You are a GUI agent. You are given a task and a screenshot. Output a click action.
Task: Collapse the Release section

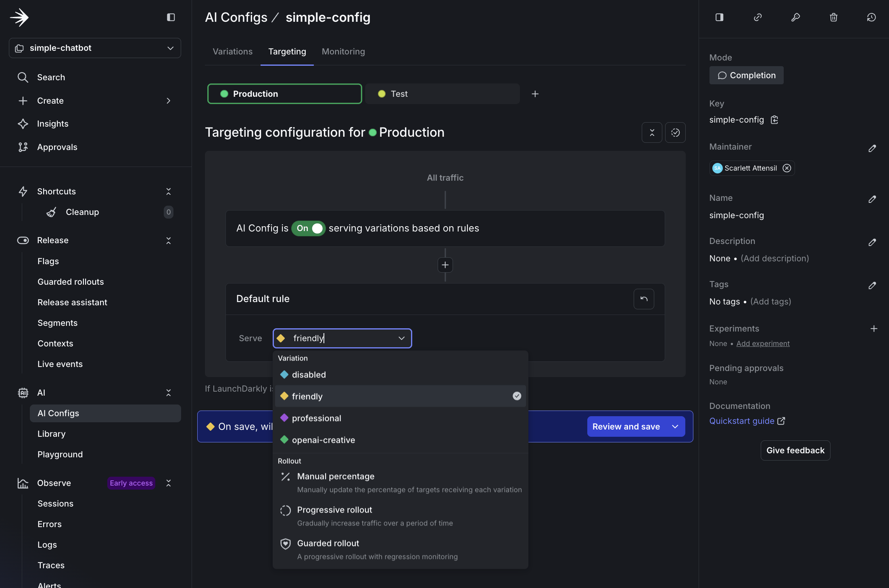click(x=169, y=240)
